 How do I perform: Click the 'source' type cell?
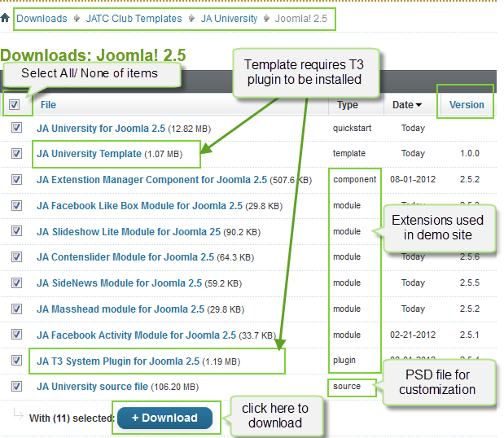[347, 386]
